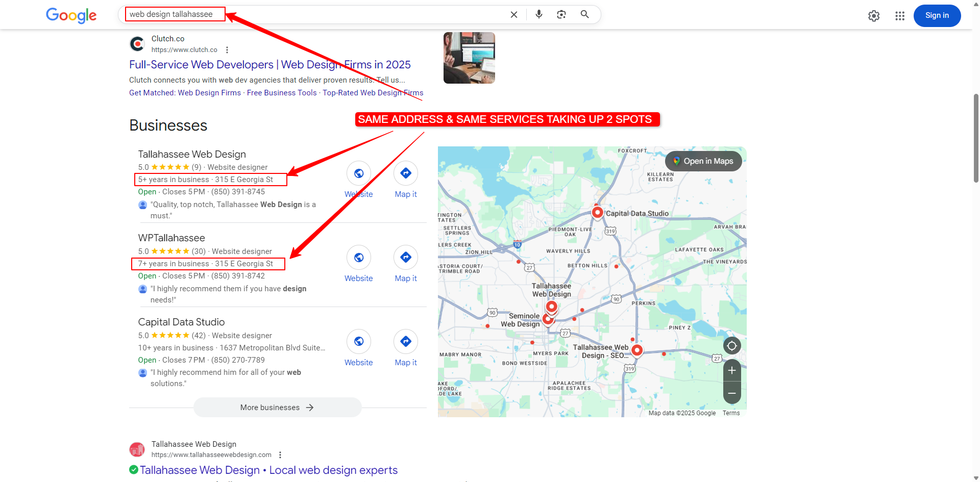Screen dimensions: 980x482
Task: Open Google quick settings gear
Action: [874, 16]
